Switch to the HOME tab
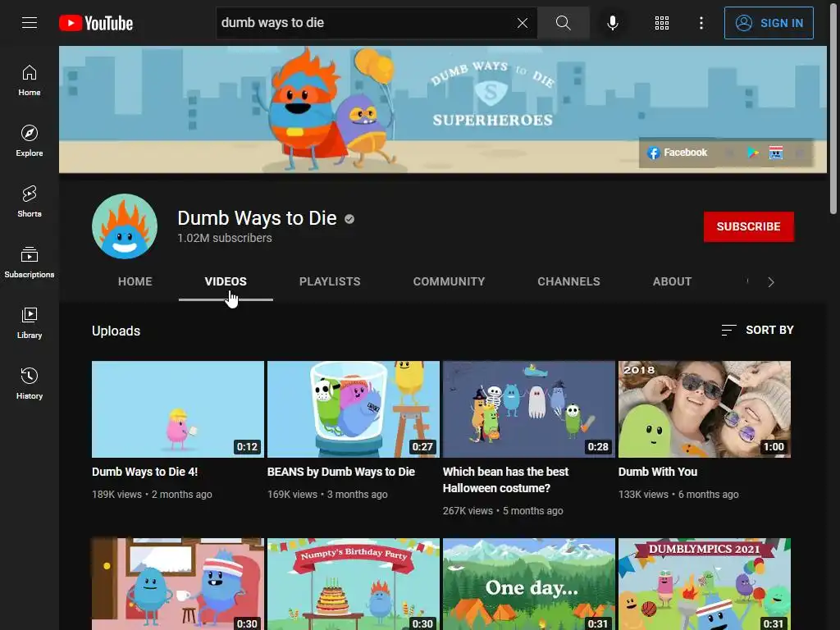The image size is (840, 630). click(135, 282)
